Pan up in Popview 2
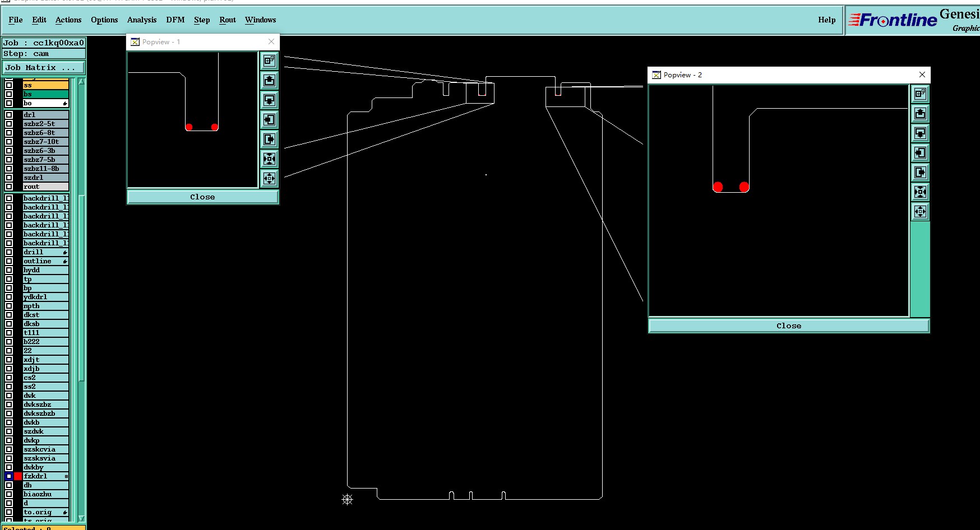The image size is (980, 530). [920, 113]
